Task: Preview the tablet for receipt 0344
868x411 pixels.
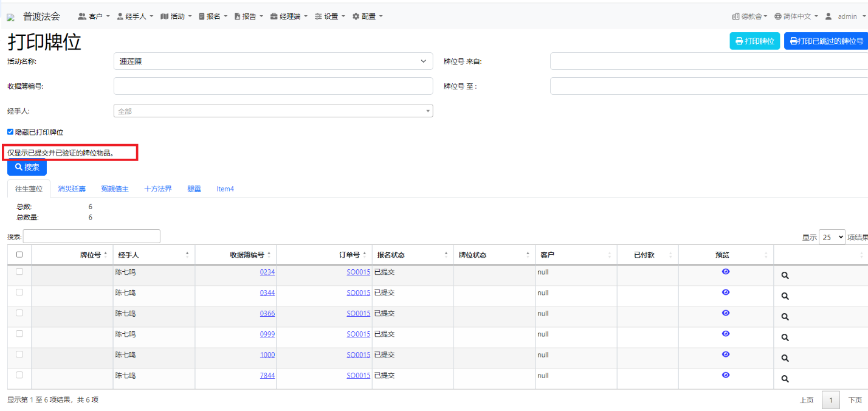Action: [x=726, y=292]
